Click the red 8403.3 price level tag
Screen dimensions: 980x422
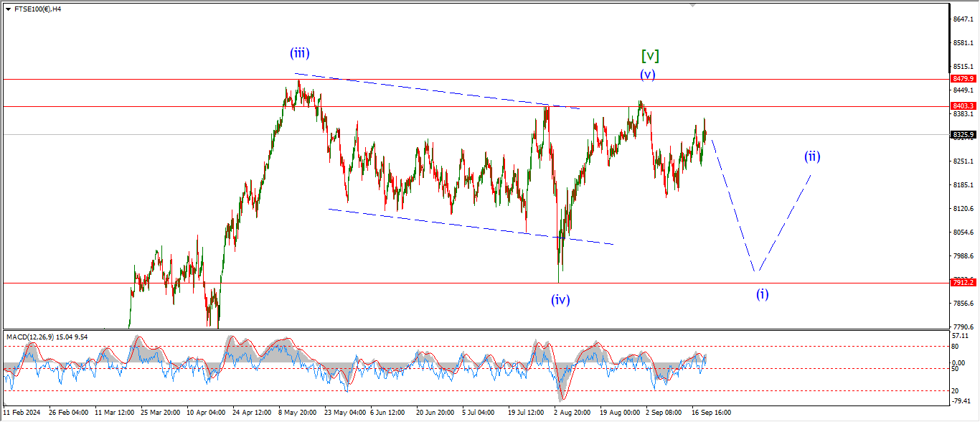pyautogui.click(x=963, y=106)
